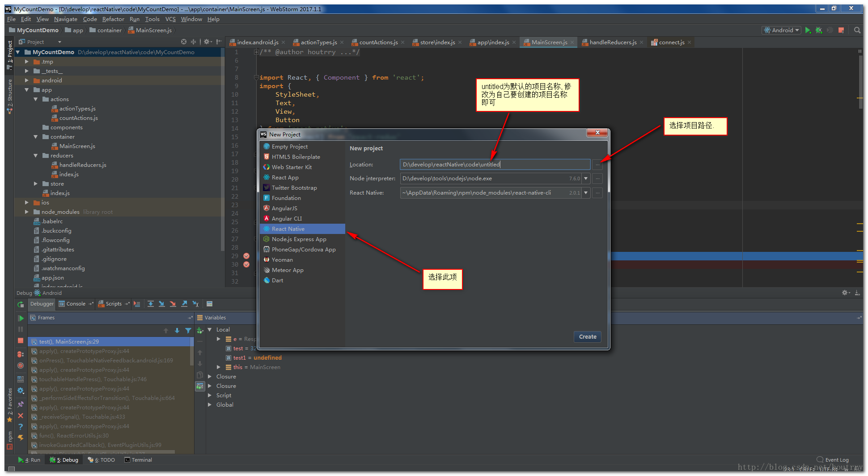Open the Navigate menu

pos(66,19)
